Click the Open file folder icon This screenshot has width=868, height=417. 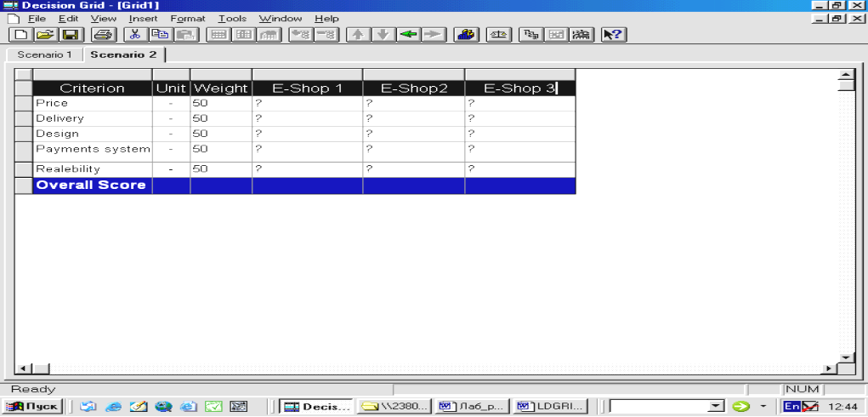click(x=47, y=35)
